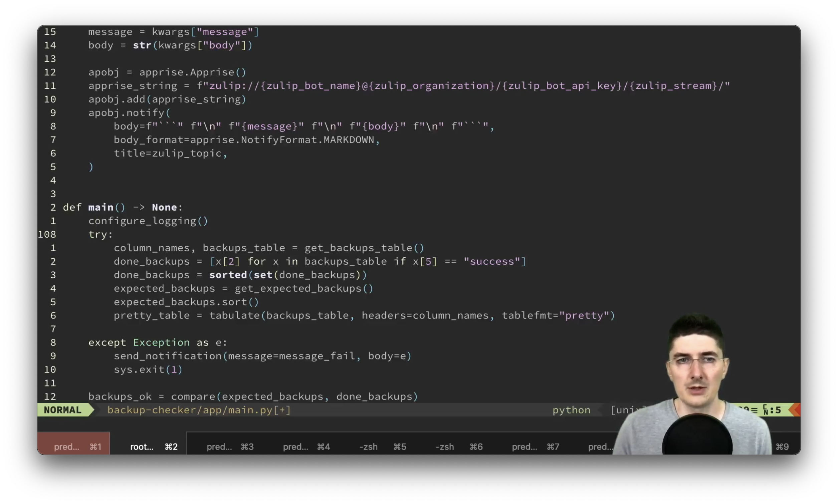The image size is (838, 504).
Task: Click 'apobj.add(apprise_string)' line
Action: tap(167, 99)
